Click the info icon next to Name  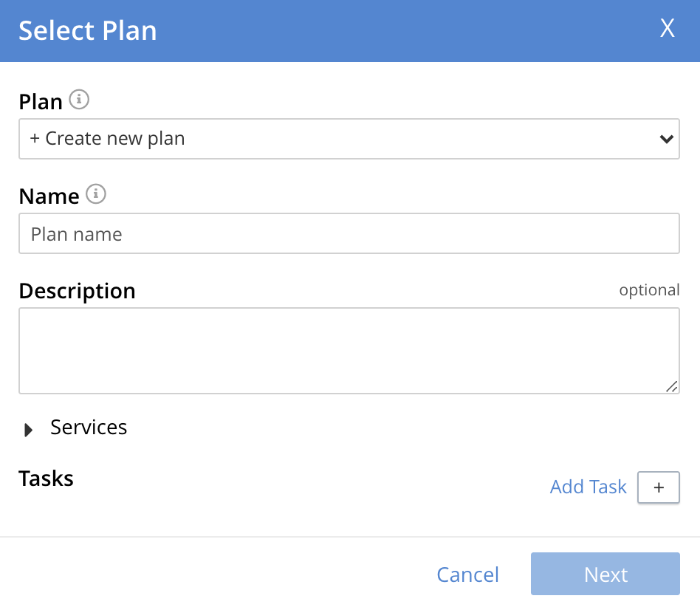95,195
